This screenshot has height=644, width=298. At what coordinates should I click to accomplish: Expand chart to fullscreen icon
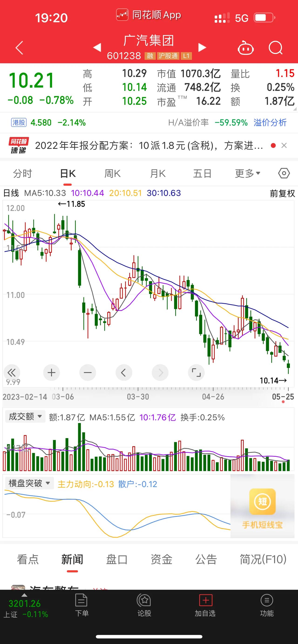196,373
